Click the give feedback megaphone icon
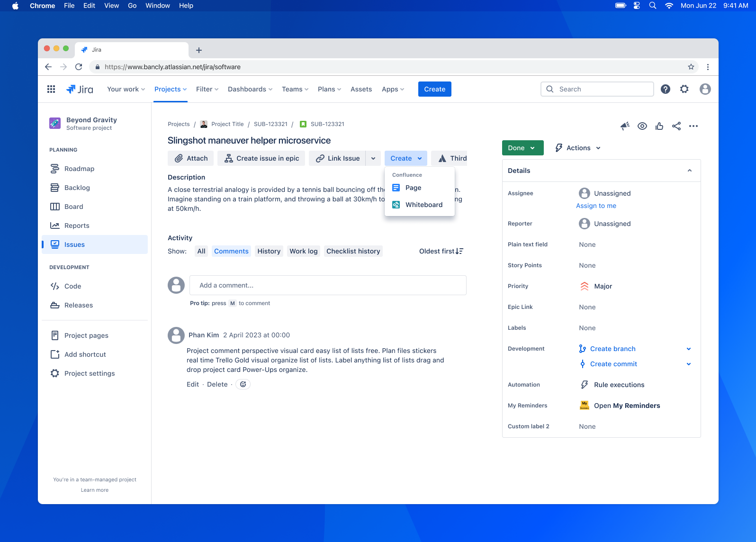Screen dimensions: 756x542 [625, 126]
